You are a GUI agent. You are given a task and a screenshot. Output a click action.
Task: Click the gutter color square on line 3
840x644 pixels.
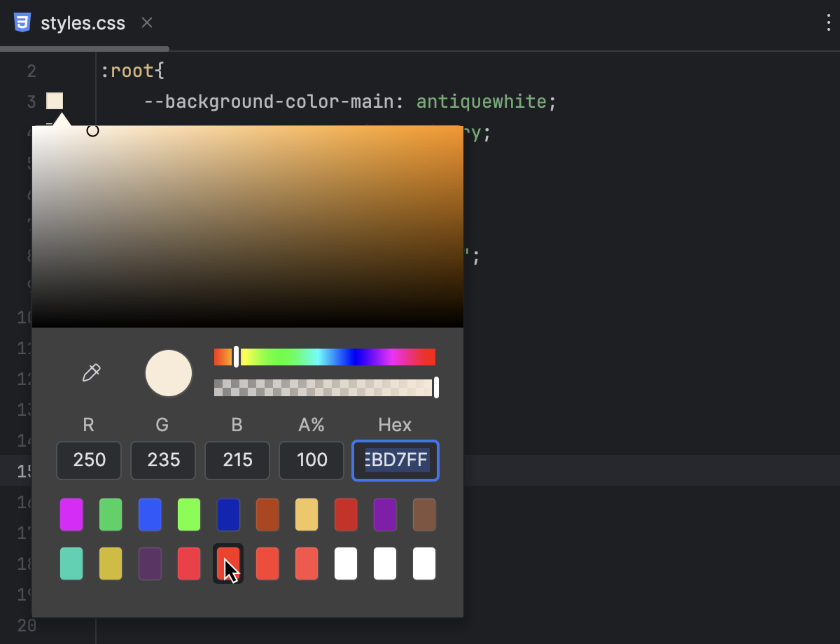[54, 101]
